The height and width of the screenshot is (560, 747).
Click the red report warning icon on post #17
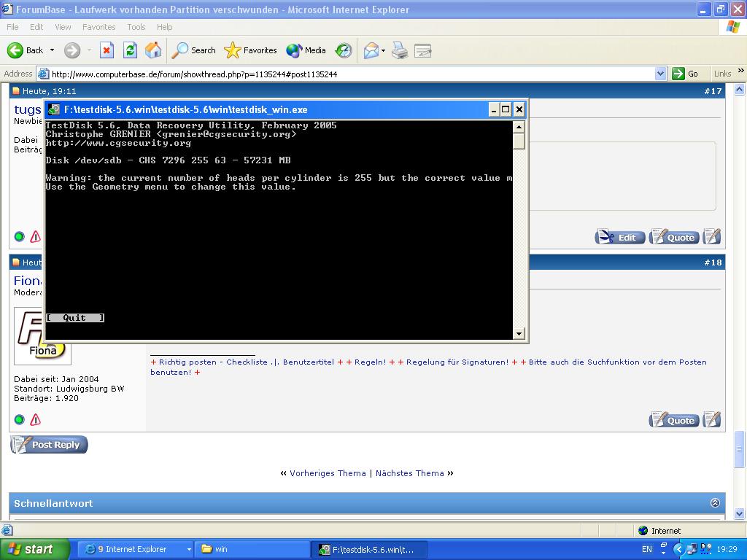[36, 237]
